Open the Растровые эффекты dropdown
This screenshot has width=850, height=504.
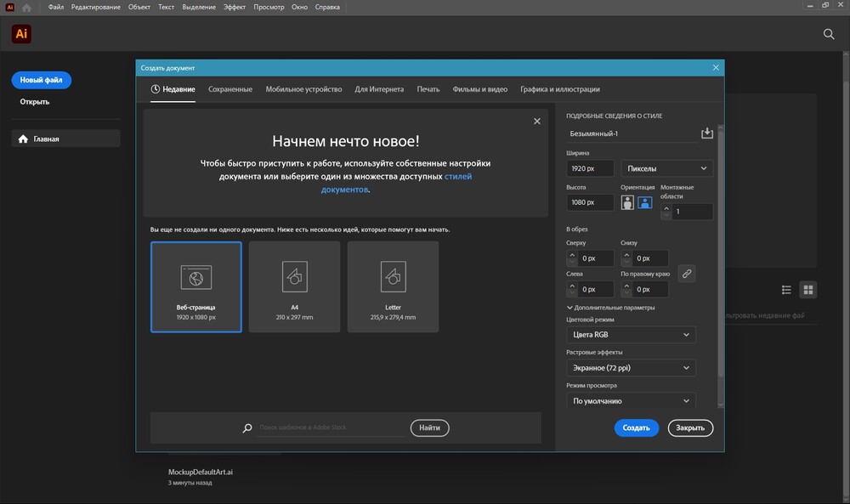tap(631, 368)
